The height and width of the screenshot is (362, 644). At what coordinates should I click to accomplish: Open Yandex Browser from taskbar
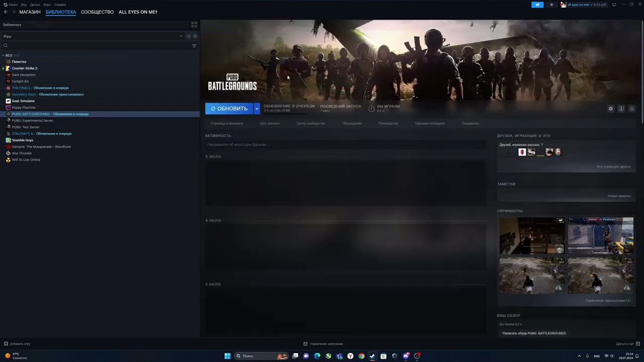pos(350,356)
